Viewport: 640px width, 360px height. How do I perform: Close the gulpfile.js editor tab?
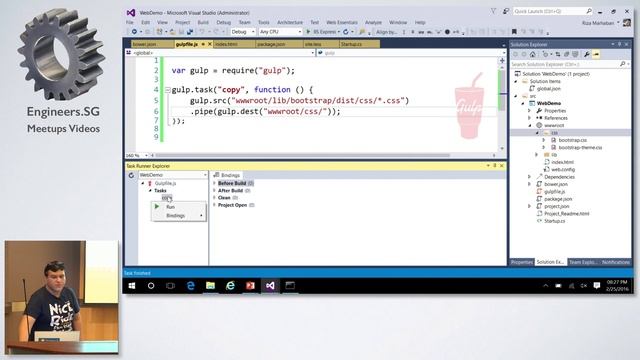pyautogui.click(x=210, y=44)
